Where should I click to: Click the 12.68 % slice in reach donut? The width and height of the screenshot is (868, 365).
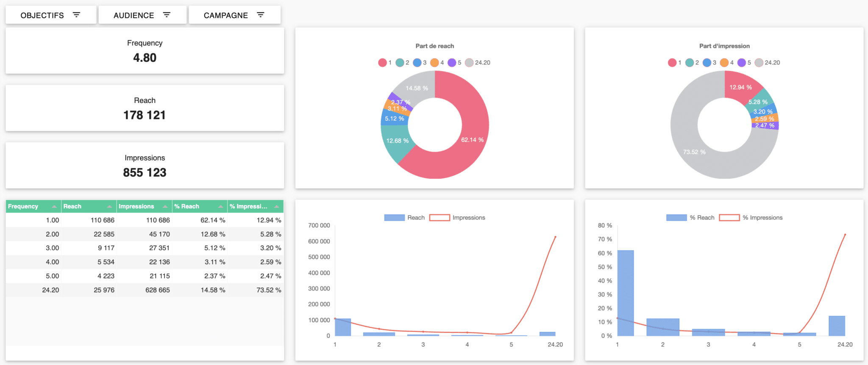click(x=397, y=141)
